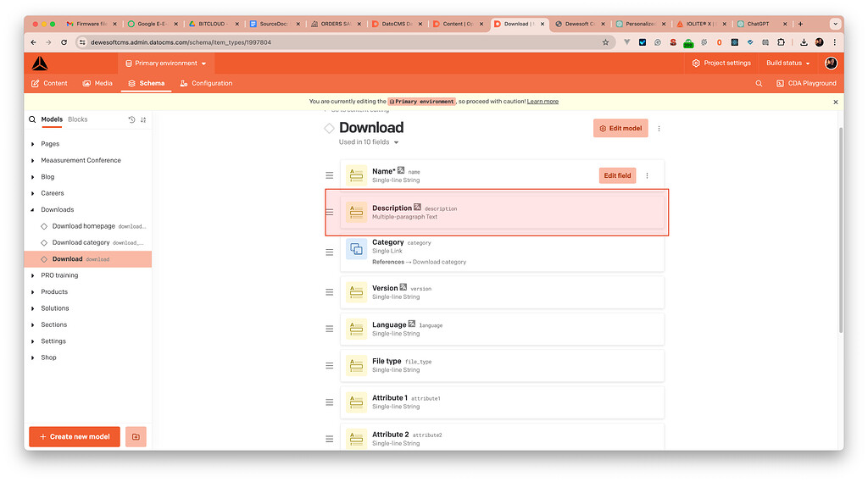Click the page vertical scrollbar

pyautogui.click(x=841, y=230)
